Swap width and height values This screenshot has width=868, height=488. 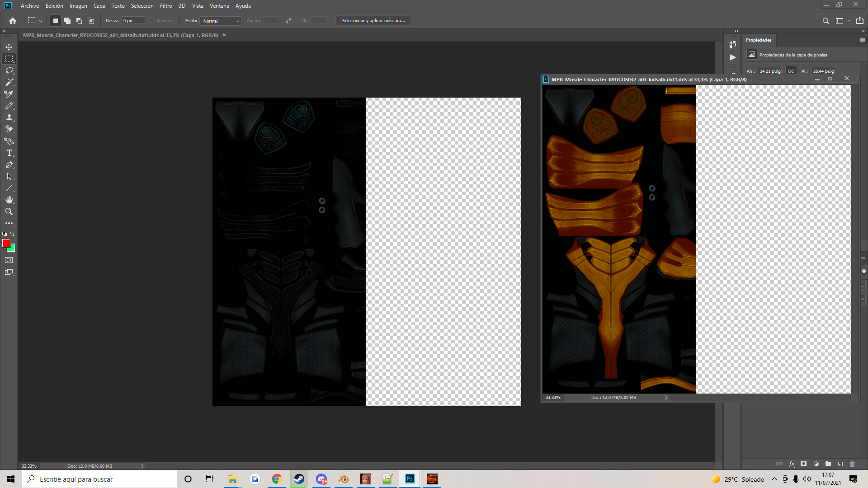click(x=288, y=21)
